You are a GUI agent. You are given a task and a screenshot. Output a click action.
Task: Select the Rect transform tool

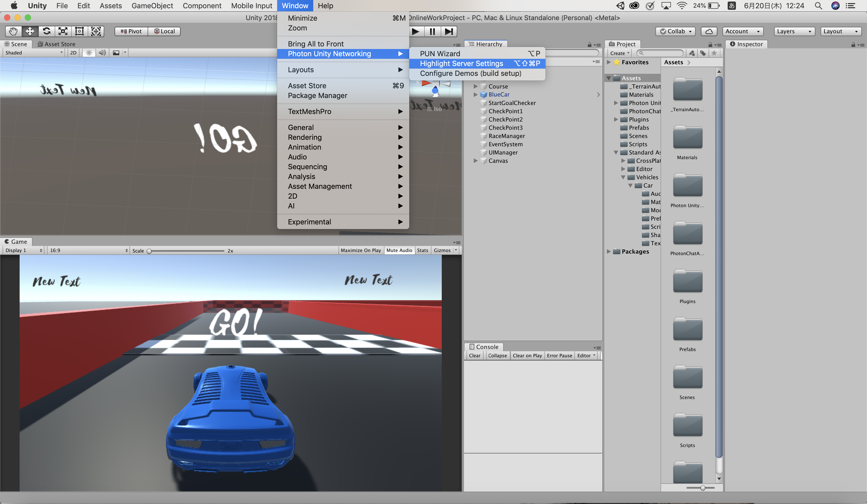point(79,31)
